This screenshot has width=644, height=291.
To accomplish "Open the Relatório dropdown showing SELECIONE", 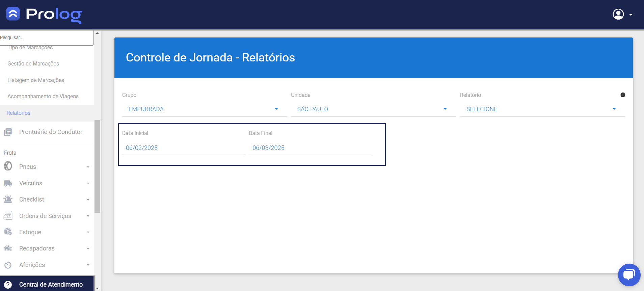I will [x=542, y=109].
